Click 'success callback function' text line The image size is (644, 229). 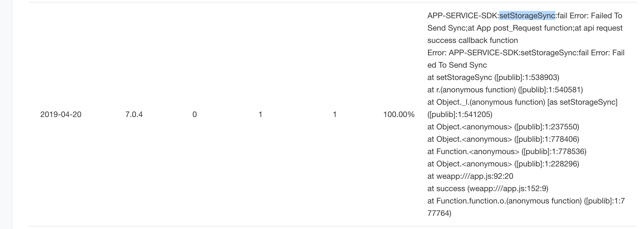coord(473,40)
